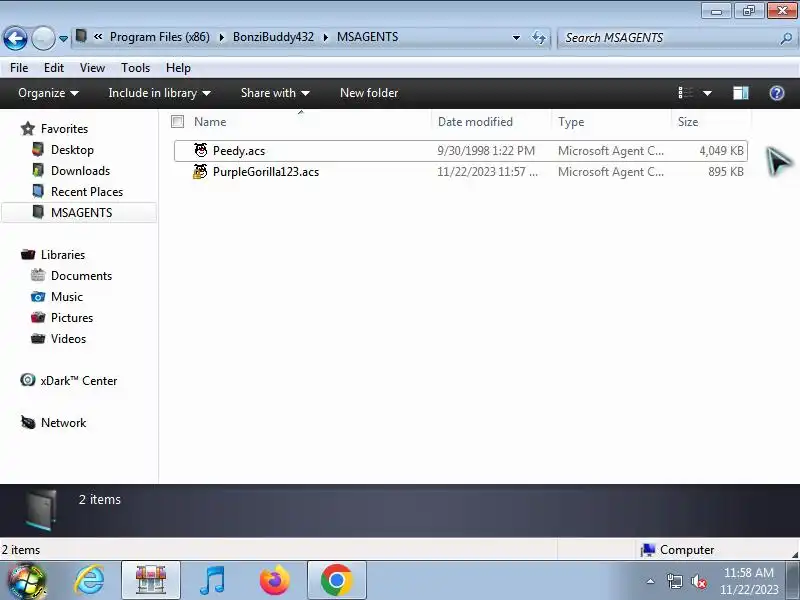Open Music library
Viewport: 800px width, 600px height.
point(66,296)
